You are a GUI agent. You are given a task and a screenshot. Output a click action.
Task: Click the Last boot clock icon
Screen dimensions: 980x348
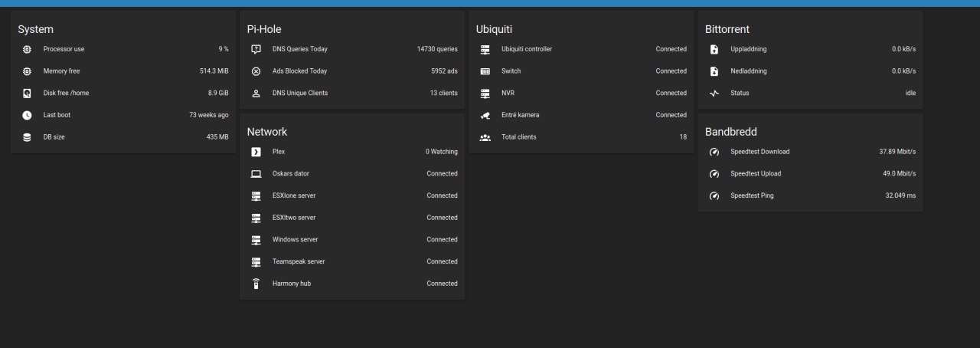[27, 115]
